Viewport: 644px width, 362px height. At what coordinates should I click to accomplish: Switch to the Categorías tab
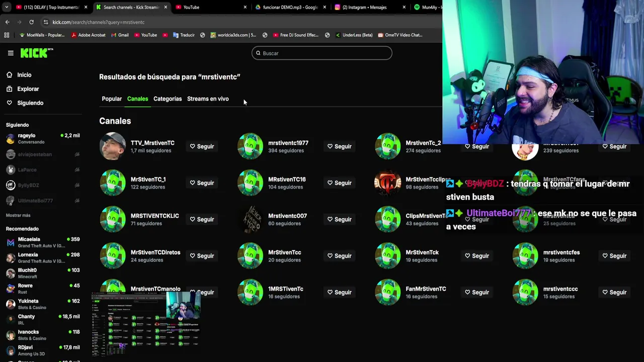tap(168, 99)
